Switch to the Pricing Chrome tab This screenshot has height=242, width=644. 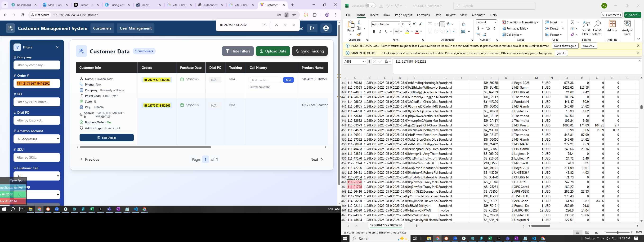pos(117,5)
